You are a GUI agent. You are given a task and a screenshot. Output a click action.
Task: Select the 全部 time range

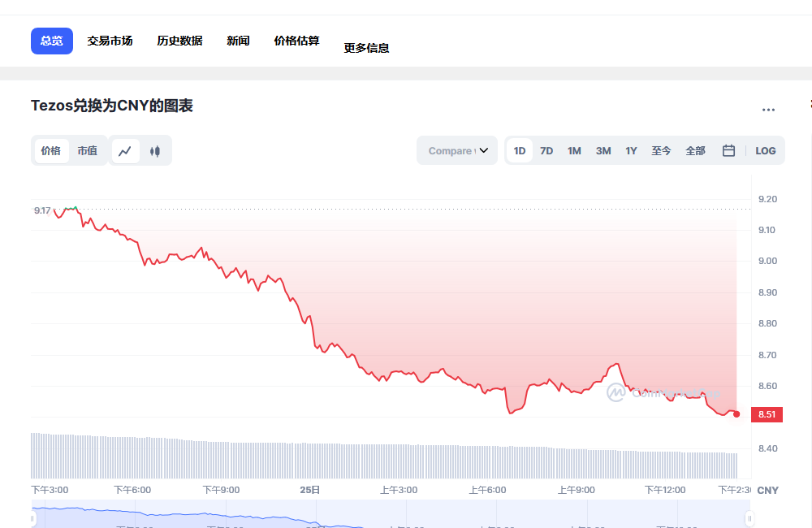tap(696, 151)
